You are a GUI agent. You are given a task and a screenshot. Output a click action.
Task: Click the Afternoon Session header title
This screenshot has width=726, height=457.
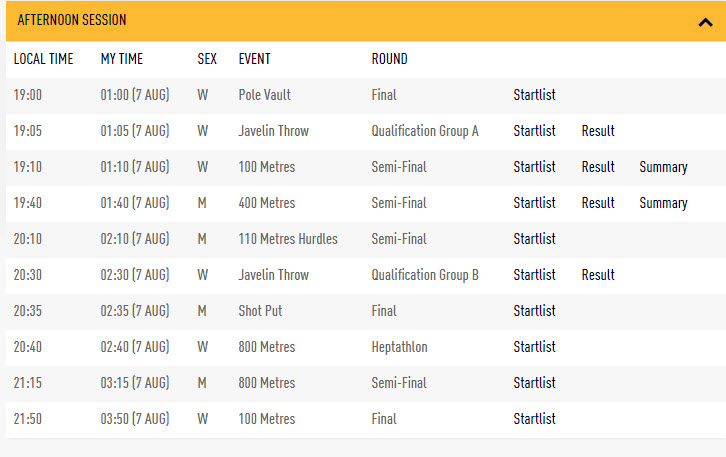pyautogui.click(x=72, y=21)
